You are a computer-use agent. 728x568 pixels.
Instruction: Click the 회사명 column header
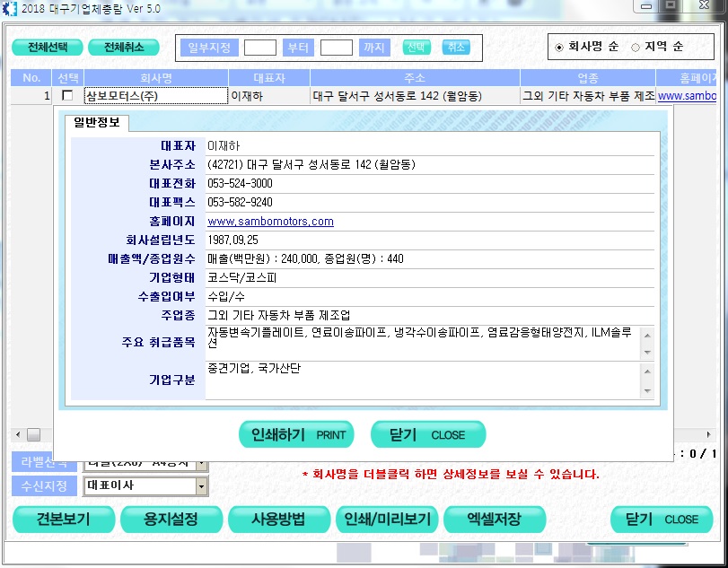156,78
